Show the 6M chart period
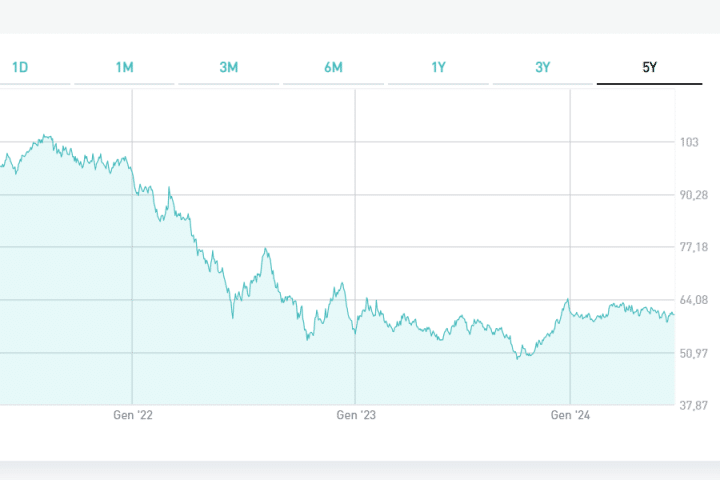 pos(334,67)
